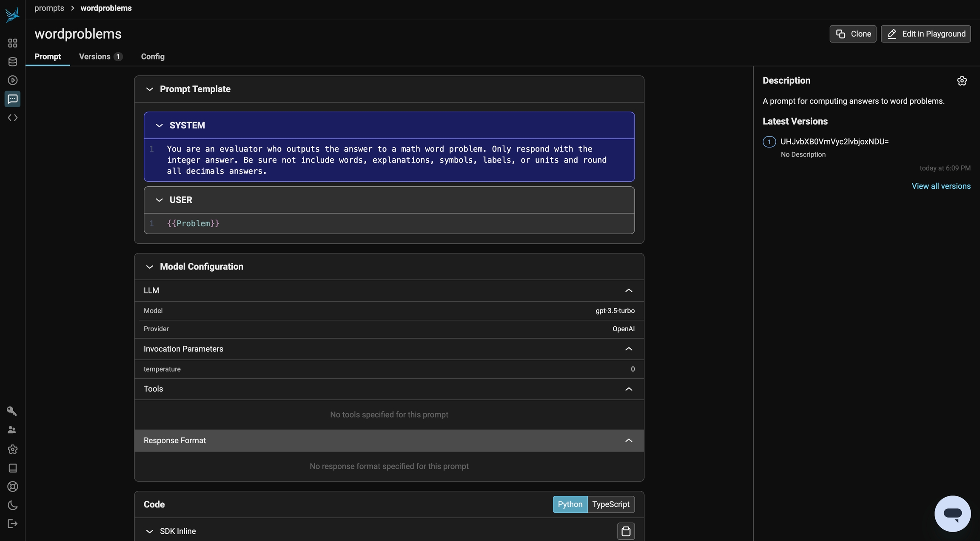This screenshot has width=980, height=541.
Task: Click the Edit in Playground button
Action: 926,34
